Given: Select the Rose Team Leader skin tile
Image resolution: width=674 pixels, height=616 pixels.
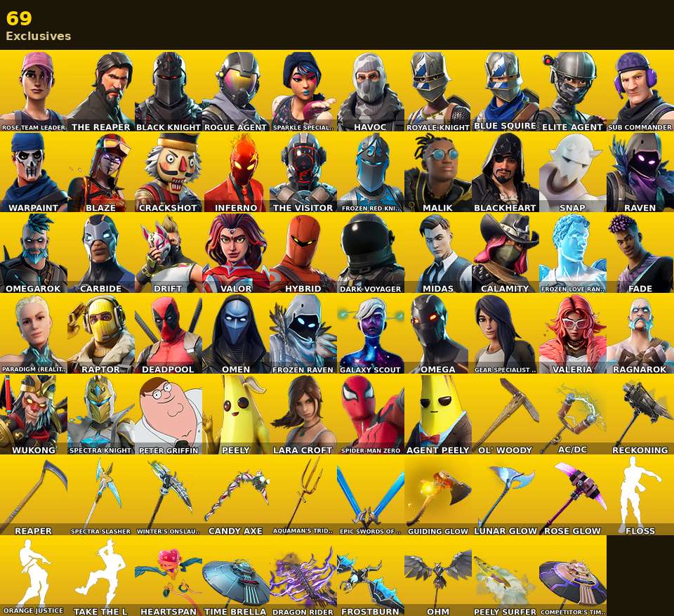Looking at the screenshot, I should tap(34, 91).
